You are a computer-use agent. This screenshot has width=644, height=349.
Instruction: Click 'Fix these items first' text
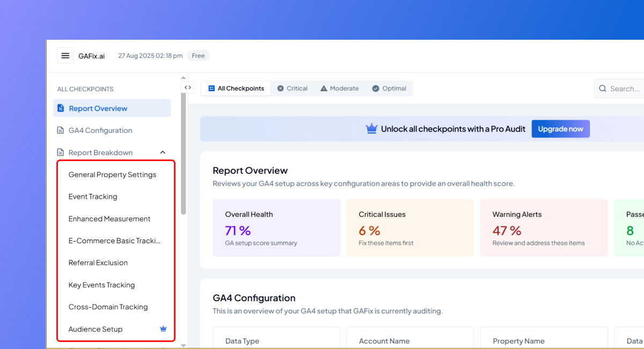(x=386, y=243)
